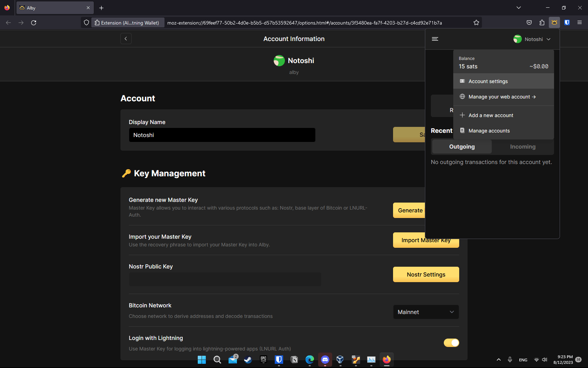This screenshot has width=588, height=368.
Task: Select Manage accounts menu entry
Action: 489,131
